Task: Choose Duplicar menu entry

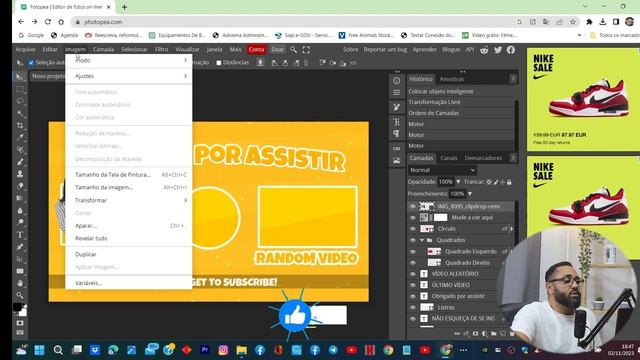Action: pos(129,254)
